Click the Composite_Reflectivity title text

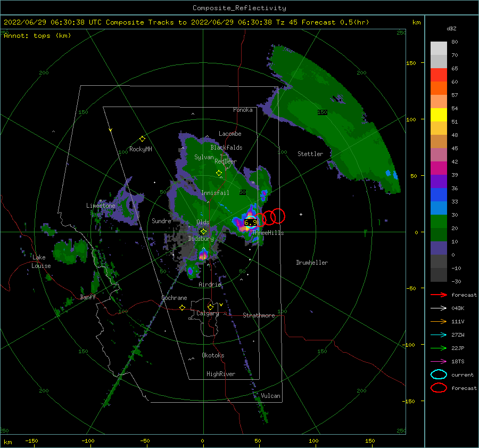(240, 8)
